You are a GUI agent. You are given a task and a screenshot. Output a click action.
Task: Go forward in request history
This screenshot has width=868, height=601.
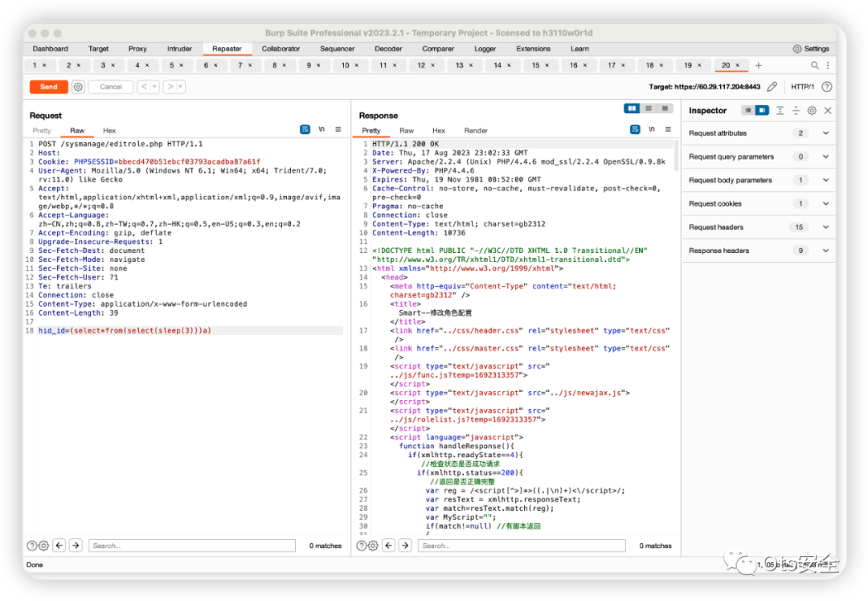point(170,87)
